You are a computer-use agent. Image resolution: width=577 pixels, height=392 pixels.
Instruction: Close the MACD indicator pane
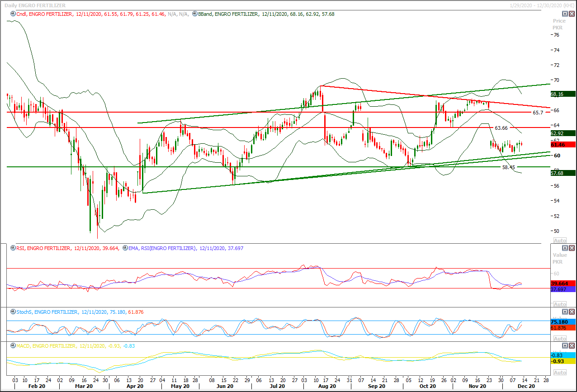pyautogui.click(x=572, y=346)
